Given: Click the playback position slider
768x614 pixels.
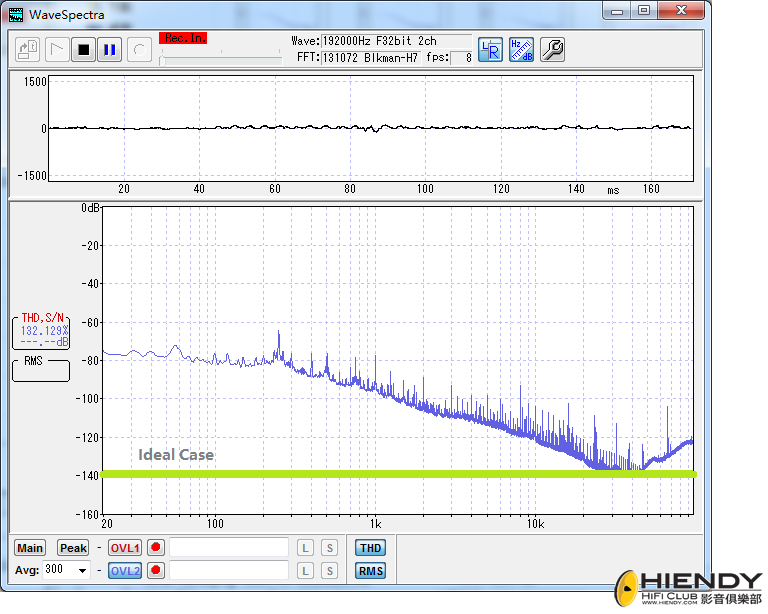Looking at the screenshot, I should [x=220, y=60].
